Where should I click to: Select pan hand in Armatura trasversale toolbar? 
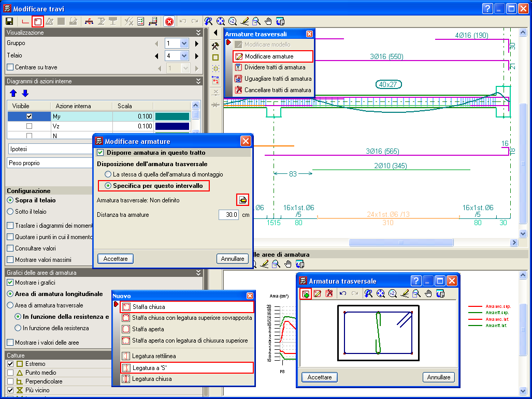[x=428, y=293]
